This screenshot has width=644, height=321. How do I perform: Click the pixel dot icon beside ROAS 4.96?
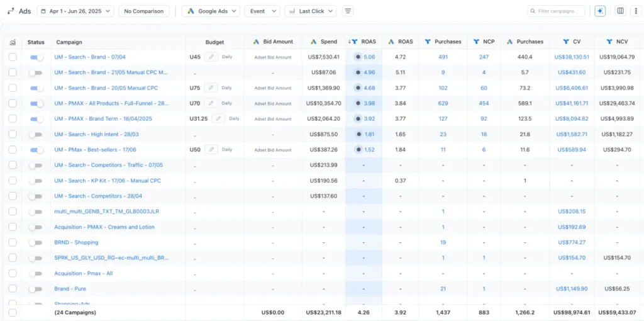tap(358, 72)
